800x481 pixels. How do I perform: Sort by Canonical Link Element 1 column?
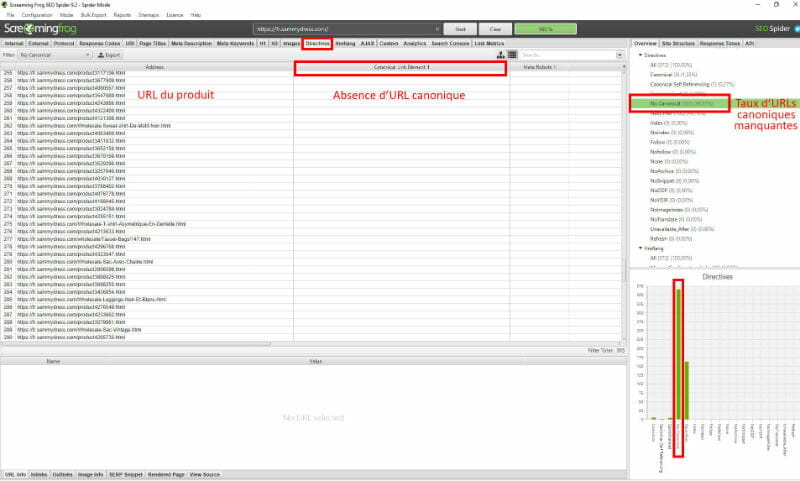[x=400, y=67]
